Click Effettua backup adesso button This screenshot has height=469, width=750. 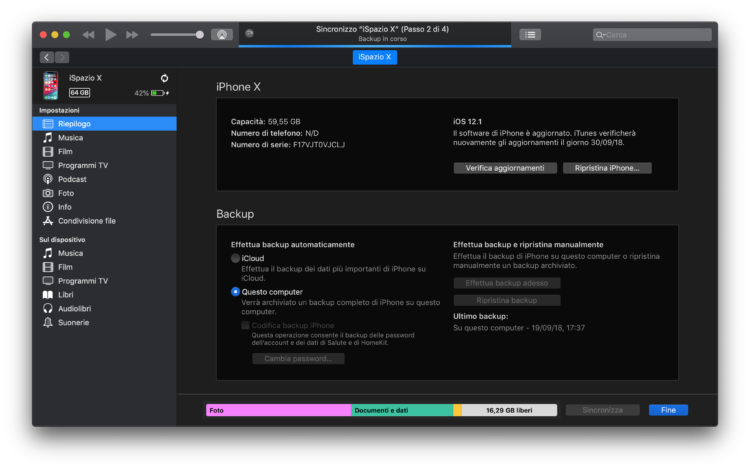click(x=507, y=283)
